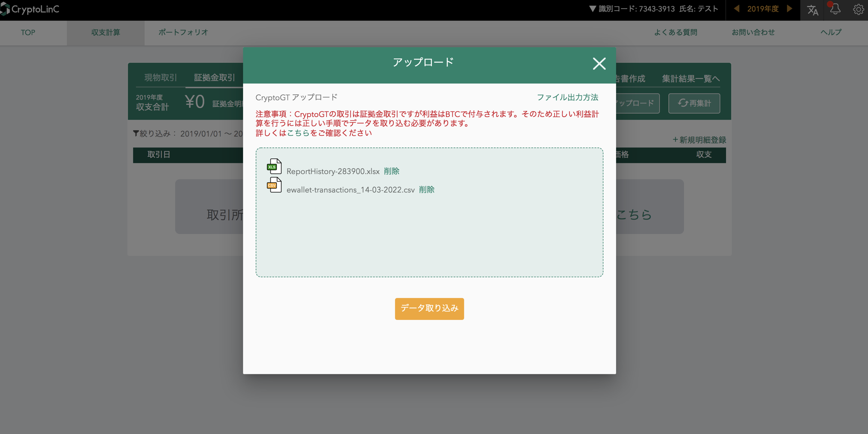Viewport: 868px width, 434px height.
Task: Open お問い合わせ page
Action: (x=753, y=33)
